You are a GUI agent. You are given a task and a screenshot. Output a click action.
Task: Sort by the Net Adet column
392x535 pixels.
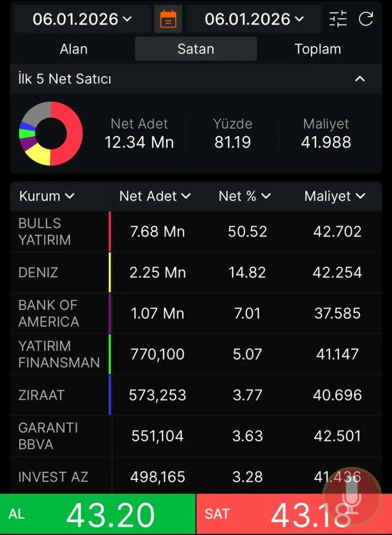click(155, 196)
